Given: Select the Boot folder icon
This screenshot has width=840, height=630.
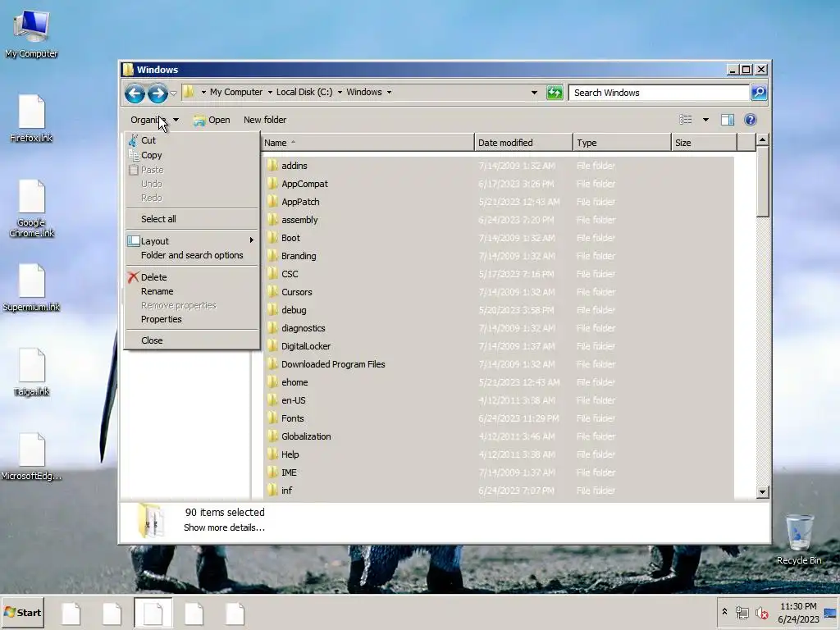Looking at the screenshot, I should tap(272, 237).
